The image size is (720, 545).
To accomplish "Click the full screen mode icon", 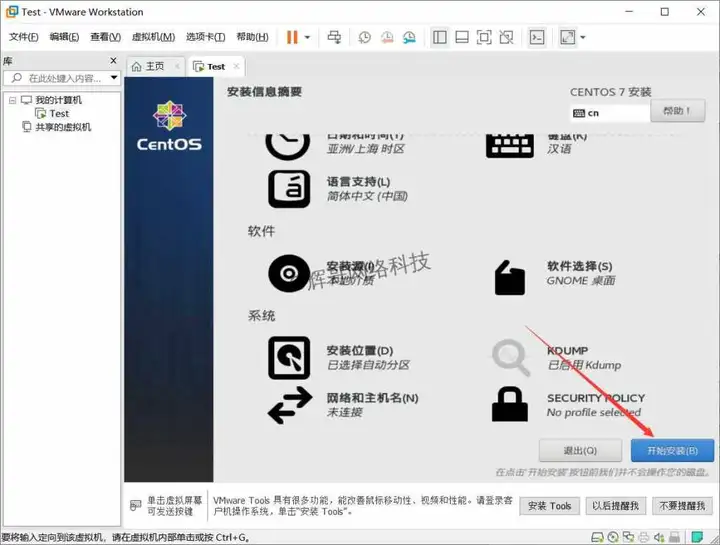I will click(x=484, y=37).
